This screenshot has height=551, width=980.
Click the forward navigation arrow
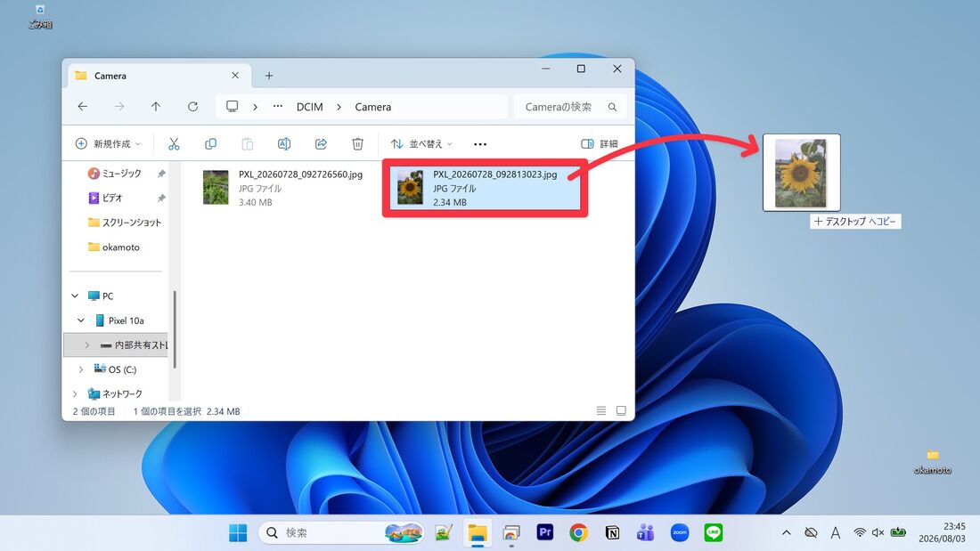coord(119,107)
